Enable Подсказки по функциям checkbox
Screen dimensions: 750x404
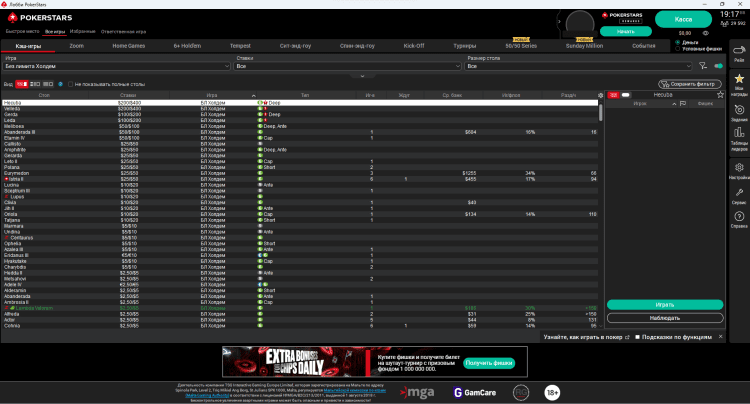click(637, 337)
